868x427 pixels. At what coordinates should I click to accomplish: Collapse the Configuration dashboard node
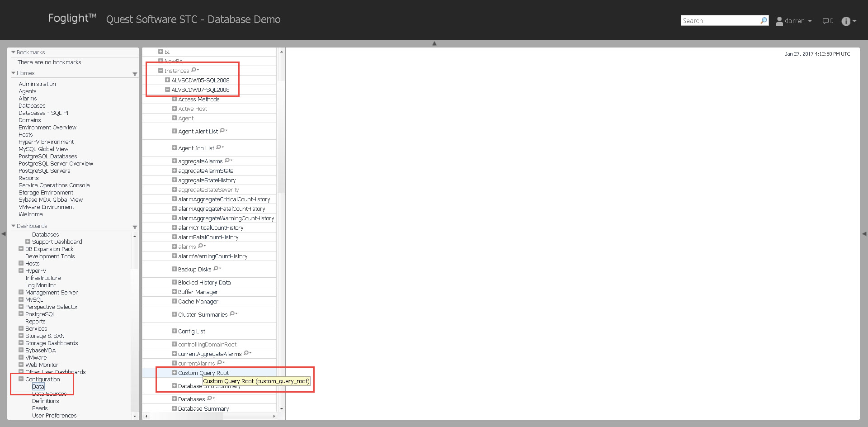21,379
